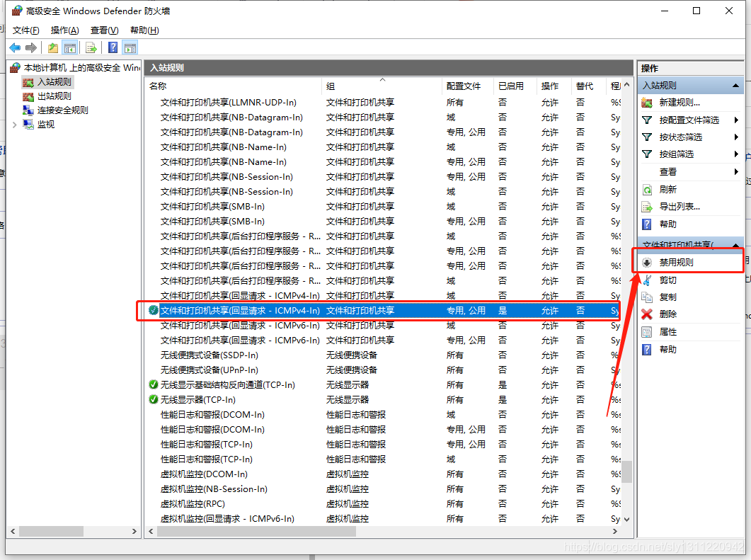Click the scissors cut icon
The width and height of the screenshot is (751, 560).
pos(647,280)
